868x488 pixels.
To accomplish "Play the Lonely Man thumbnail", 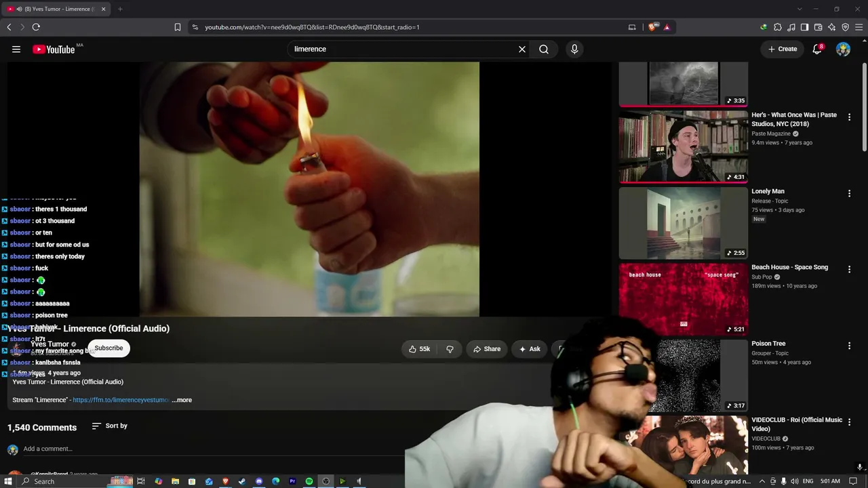I will click(684, 223).
